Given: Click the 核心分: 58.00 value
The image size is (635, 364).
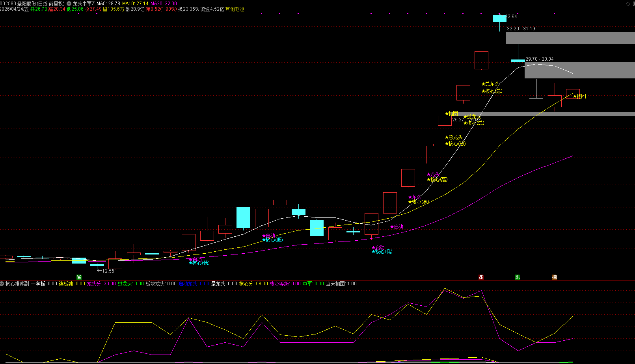Looking at the screenshot, I should (x=253, y=284).
